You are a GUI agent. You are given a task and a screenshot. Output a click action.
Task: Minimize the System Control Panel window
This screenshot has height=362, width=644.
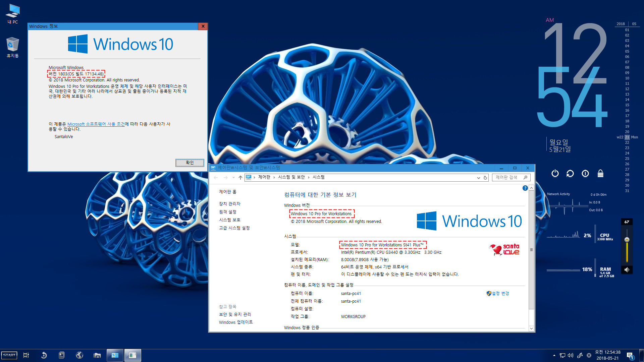pos(501,168)
